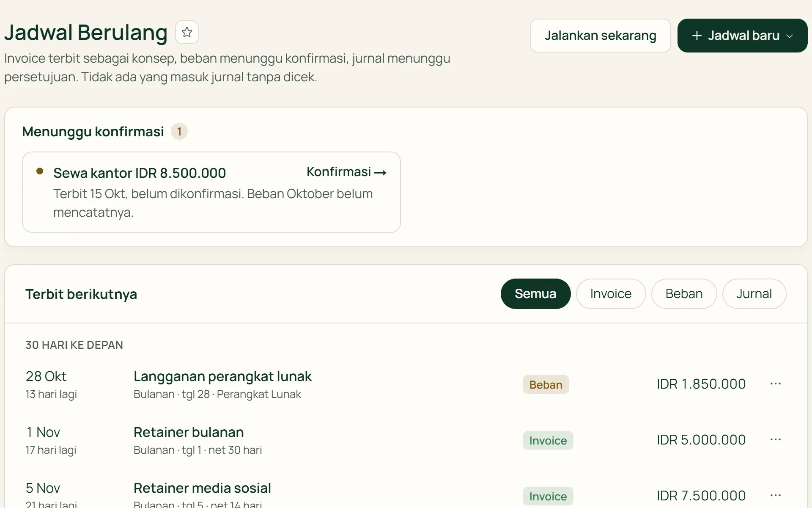Open the Jadwal baru dropdown

click(x=742, y=36)
